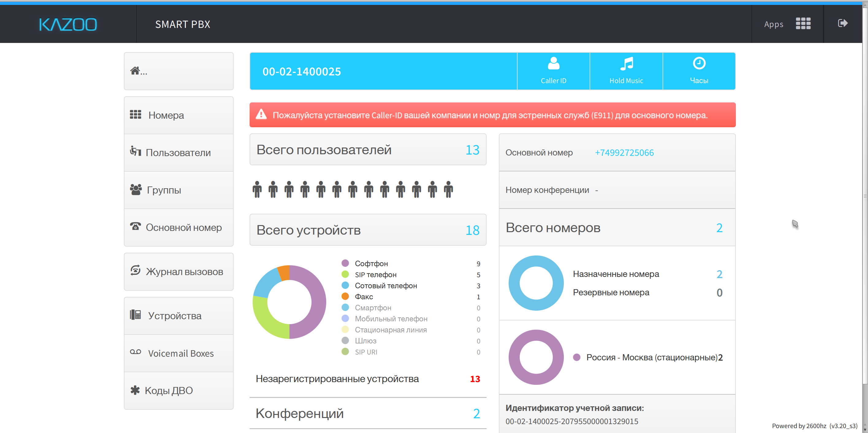
Task: Click the purple Moscow numbers donut
Action: click(536, 357)
